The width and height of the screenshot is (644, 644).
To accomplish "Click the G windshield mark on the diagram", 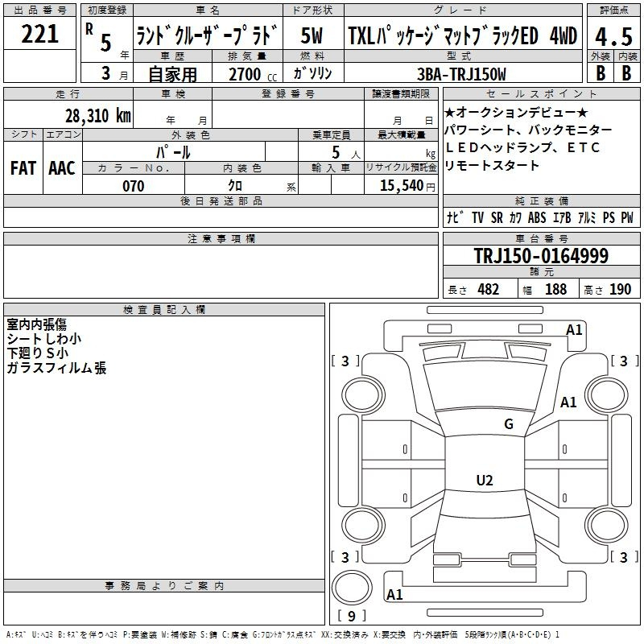I will [508, 424].
